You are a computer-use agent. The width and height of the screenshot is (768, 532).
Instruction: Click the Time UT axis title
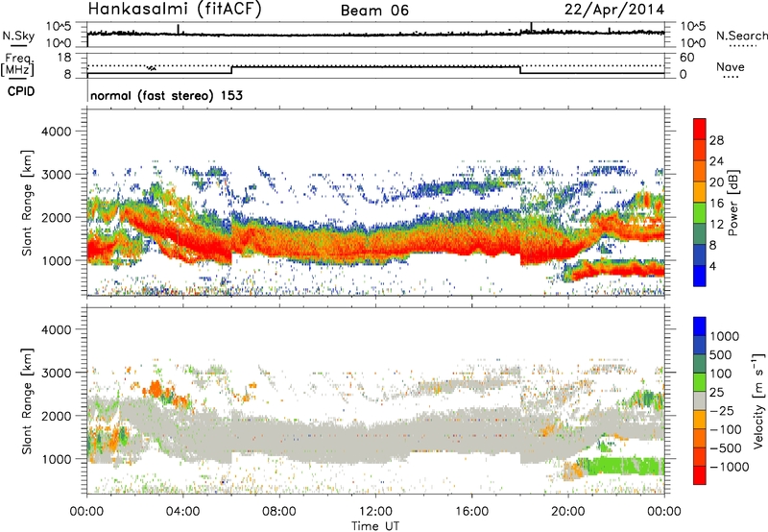375,525
